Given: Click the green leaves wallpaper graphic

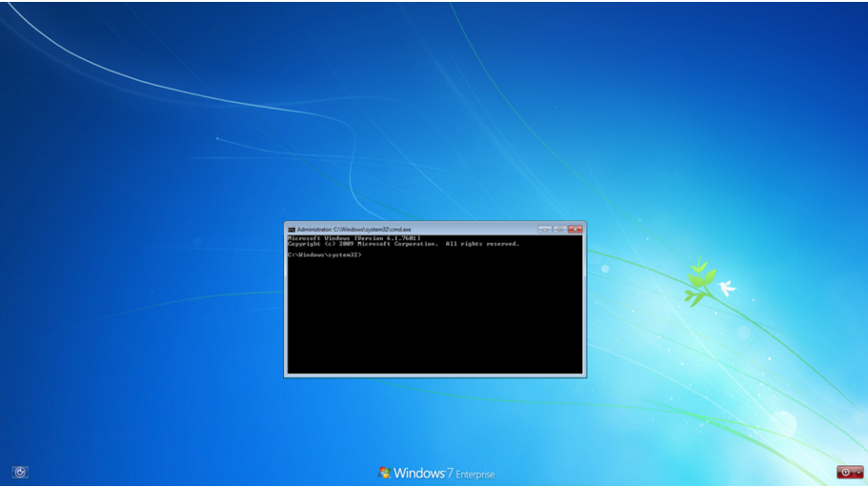Looking at the screenshot, I should coord(700,281).
